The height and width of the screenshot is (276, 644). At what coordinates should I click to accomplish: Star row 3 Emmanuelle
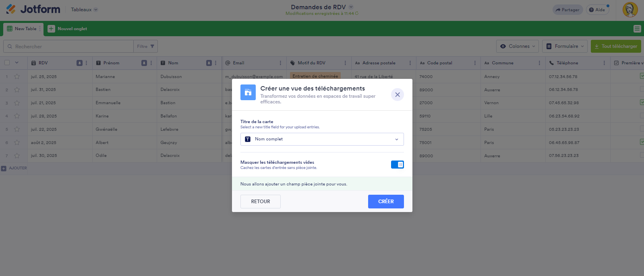click(17, 103)
